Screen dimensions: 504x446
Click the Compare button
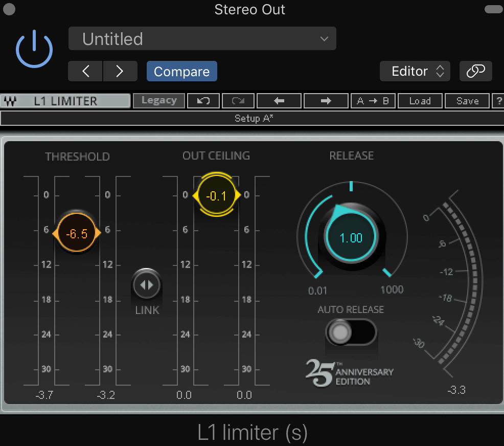click(181, 71)
